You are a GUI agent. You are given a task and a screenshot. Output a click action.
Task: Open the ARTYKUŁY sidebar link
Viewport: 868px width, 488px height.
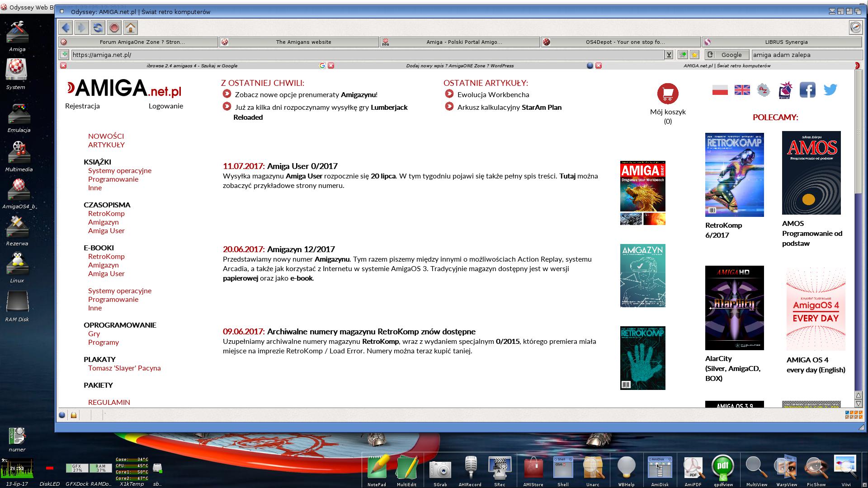106,145
